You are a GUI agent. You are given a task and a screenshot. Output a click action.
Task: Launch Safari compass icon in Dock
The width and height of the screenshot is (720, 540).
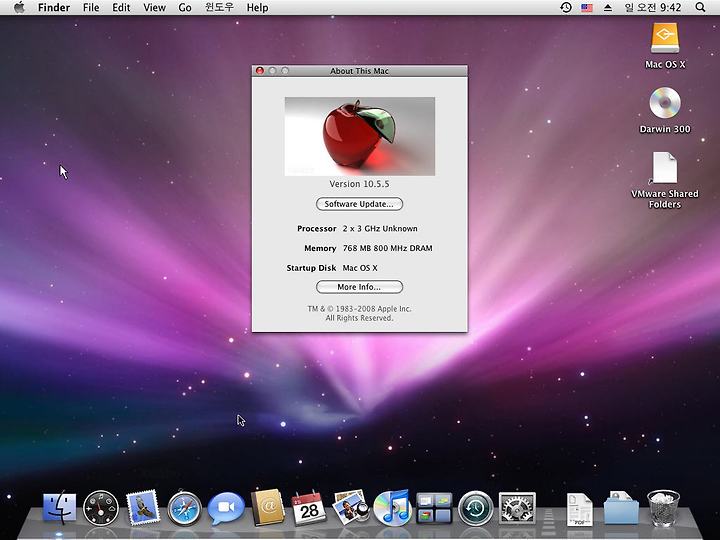[184, 508]
